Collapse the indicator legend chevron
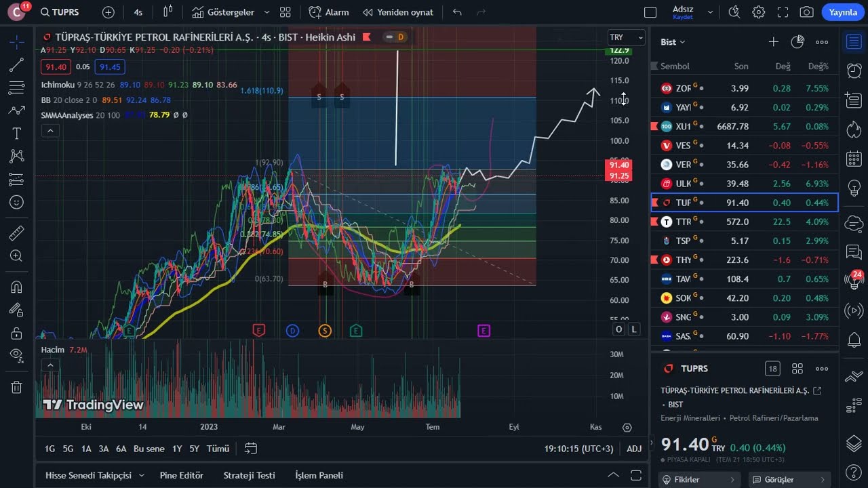This screenshot has width=868, height=488. point(51,131)
